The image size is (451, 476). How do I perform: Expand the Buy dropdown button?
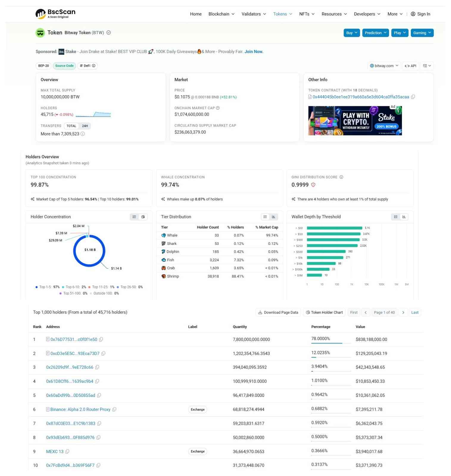click(352, 33)
